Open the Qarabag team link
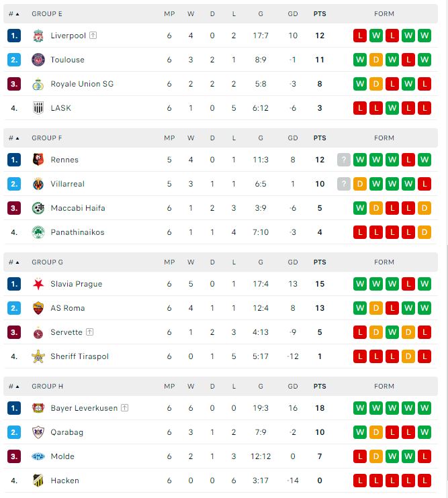 tap(66, 432)
